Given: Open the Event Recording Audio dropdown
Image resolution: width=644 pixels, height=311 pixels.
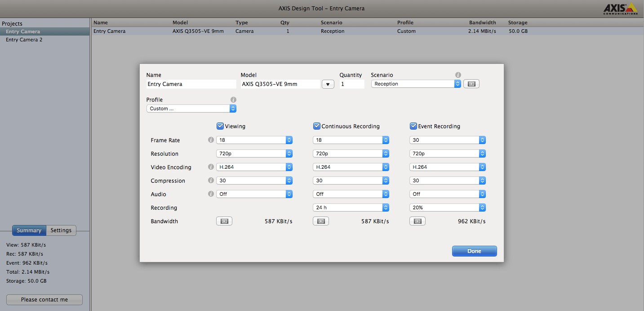Looking at the screenshot, I should point(448,194).
